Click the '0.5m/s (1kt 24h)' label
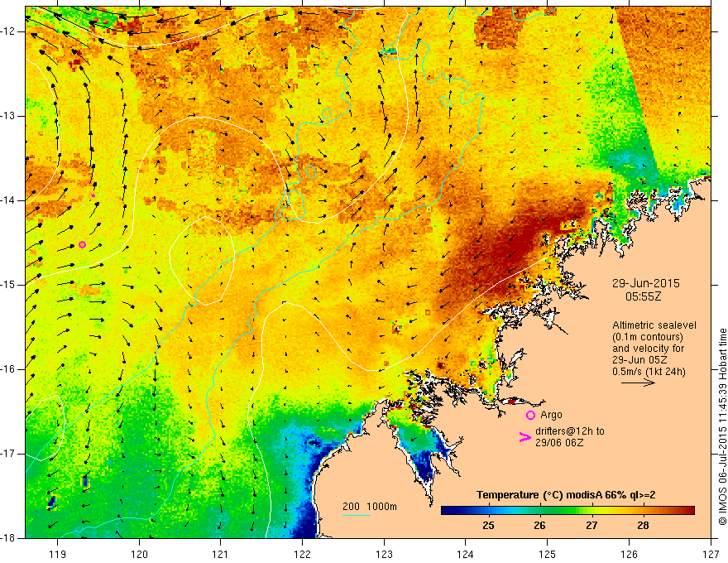 click(649, 372)
